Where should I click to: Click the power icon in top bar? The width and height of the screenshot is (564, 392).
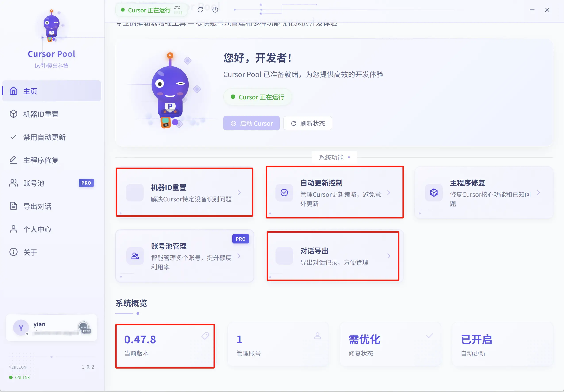tap(215, 10)
